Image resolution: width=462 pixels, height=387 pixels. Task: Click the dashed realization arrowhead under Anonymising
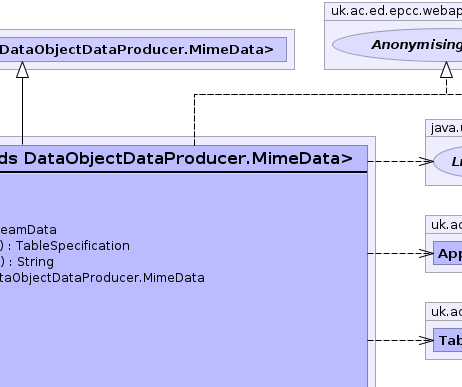(x=446, y=70)
